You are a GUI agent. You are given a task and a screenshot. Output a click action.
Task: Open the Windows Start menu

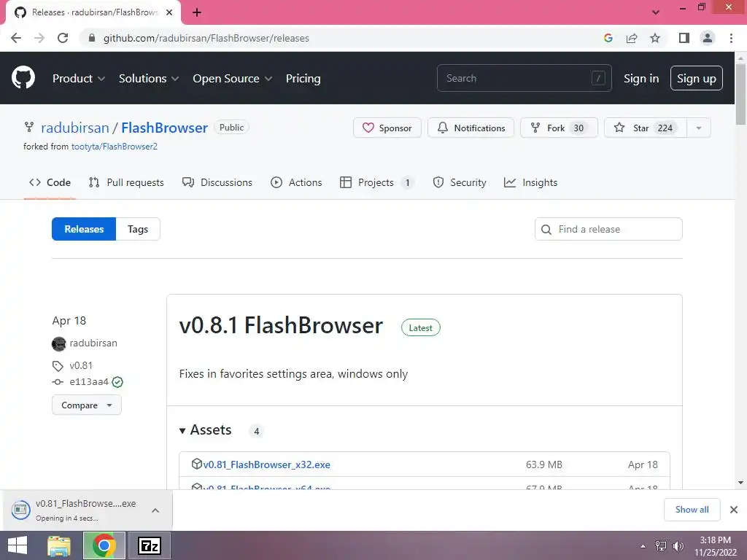[x=18, y=545]
